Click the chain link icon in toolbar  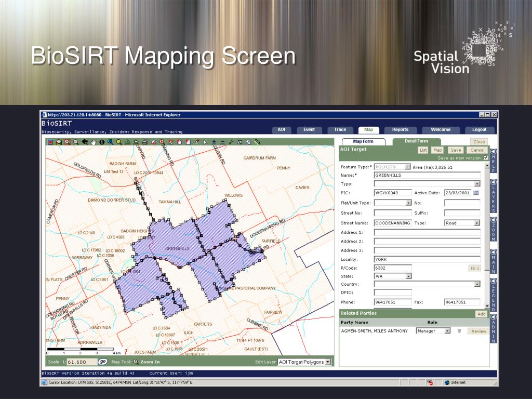258,142
